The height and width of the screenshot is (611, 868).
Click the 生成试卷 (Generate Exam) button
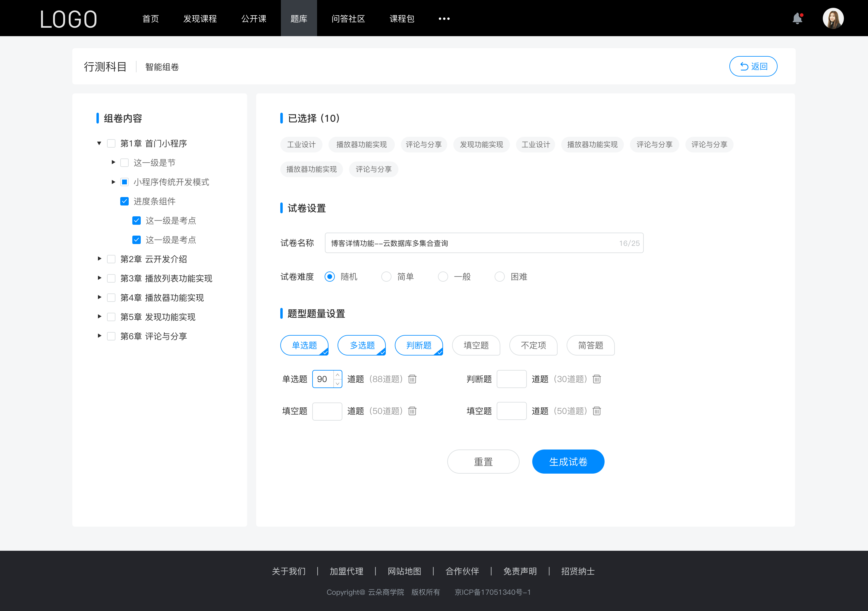(568, 461)
